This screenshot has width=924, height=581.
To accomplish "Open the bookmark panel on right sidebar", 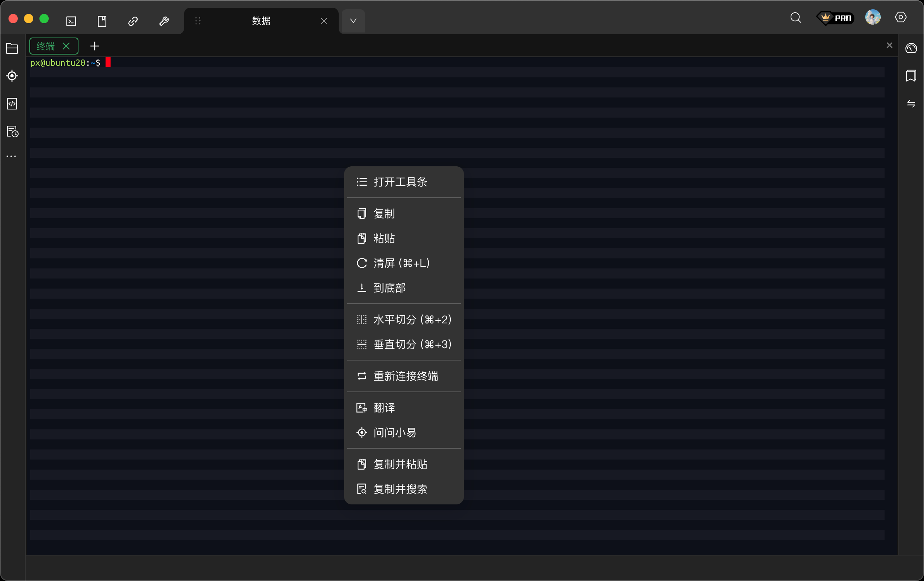I will 911,76.
